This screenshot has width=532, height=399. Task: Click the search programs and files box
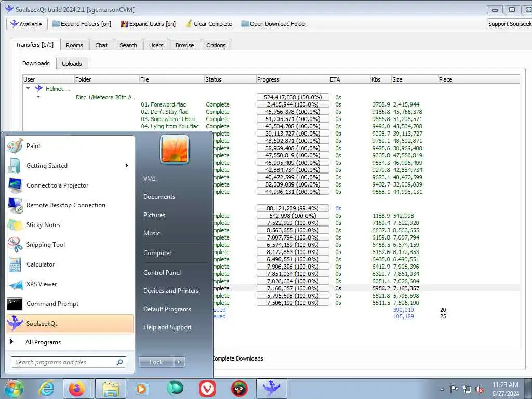click(x=68, y=362)
